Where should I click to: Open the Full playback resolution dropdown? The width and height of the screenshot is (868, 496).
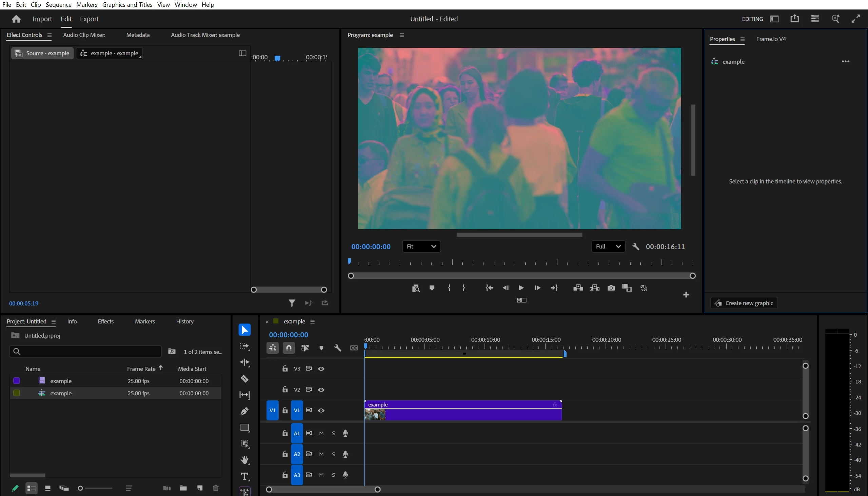click(x=608, y=246)
